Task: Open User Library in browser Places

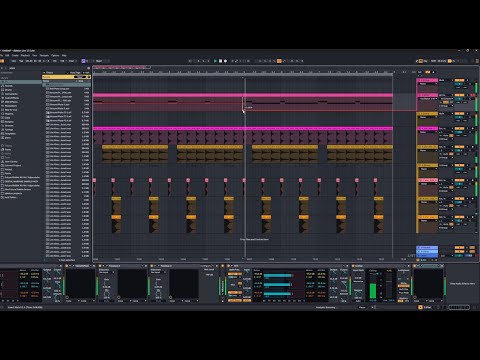Action: [x=11, y=161]
